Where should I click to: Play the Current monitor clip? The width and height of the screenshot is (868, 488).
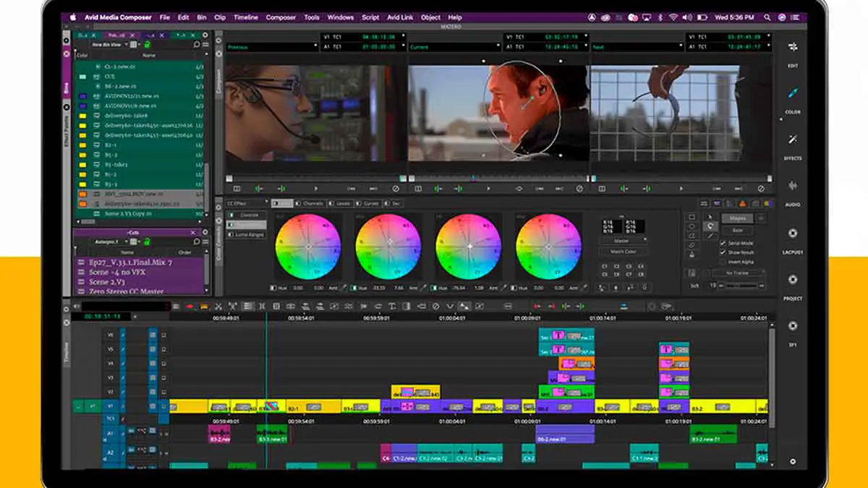point(489,189)
